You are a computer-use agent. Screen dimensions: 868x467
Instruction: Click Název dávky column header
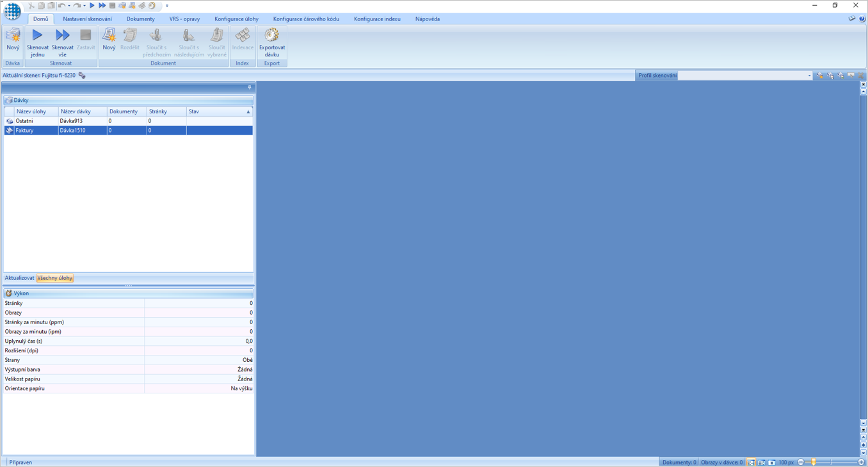83,111
